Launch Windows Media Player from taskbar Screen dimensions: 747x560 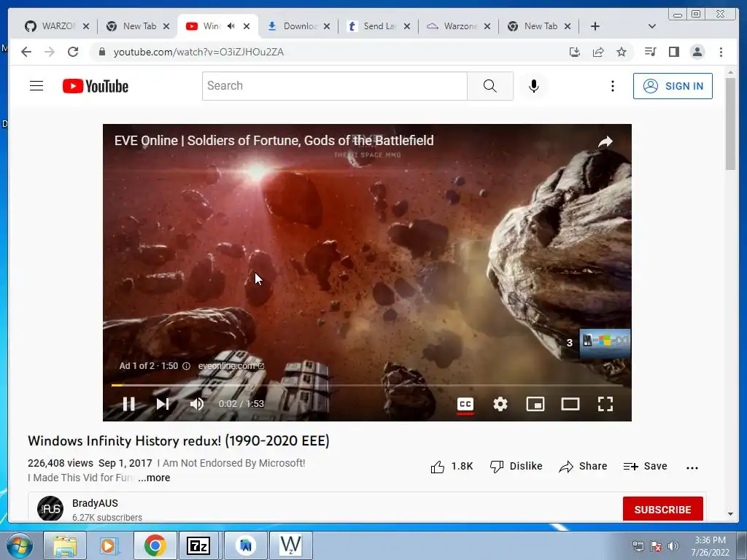(x=108, y=545)
